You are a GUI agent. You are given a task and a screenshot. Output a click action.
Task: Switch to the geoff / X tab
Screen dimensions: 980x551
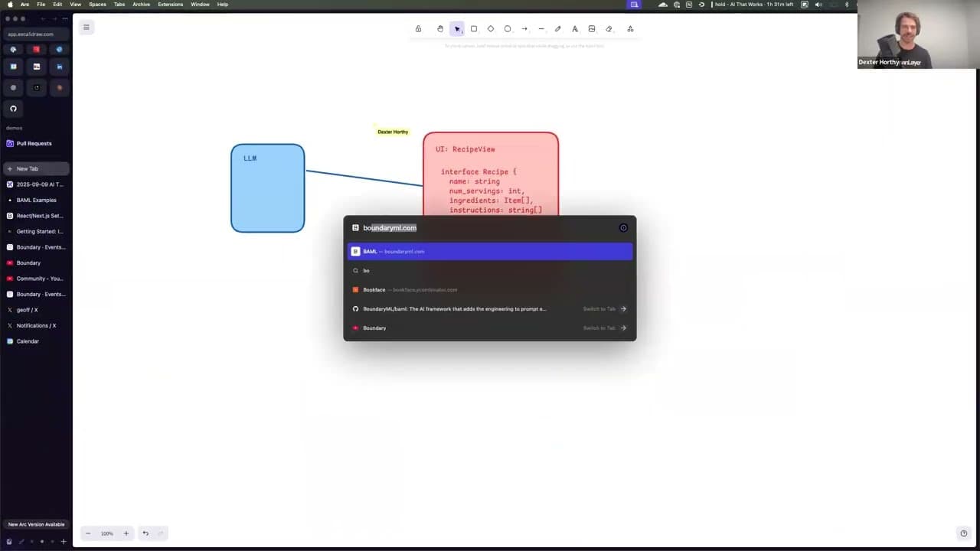(x=36, y=310)
